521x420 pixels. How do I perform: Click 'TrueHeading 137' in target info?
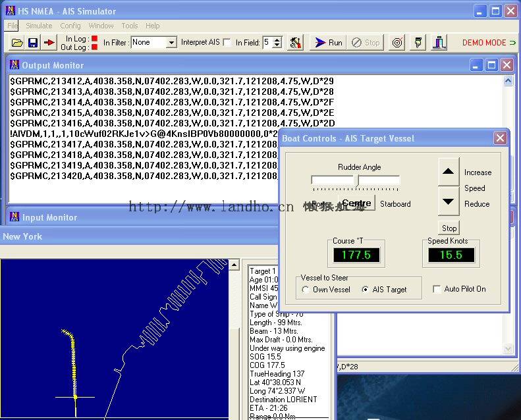coord(277,373)
